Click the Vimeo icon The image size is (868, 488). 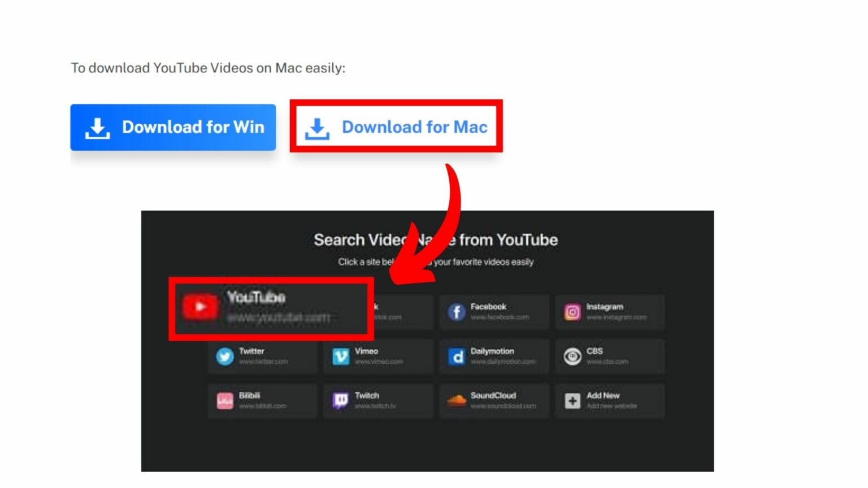[341, 356]
